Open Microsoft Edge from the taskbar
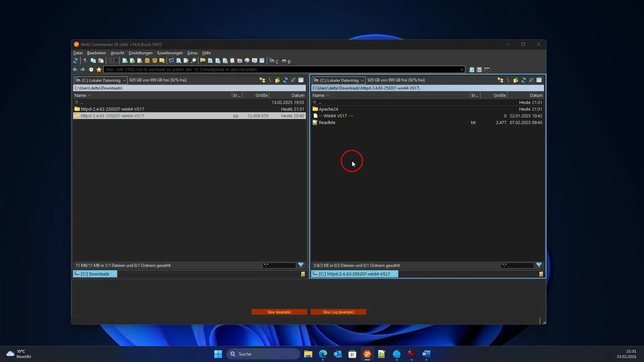 click(x=323, y=354)
